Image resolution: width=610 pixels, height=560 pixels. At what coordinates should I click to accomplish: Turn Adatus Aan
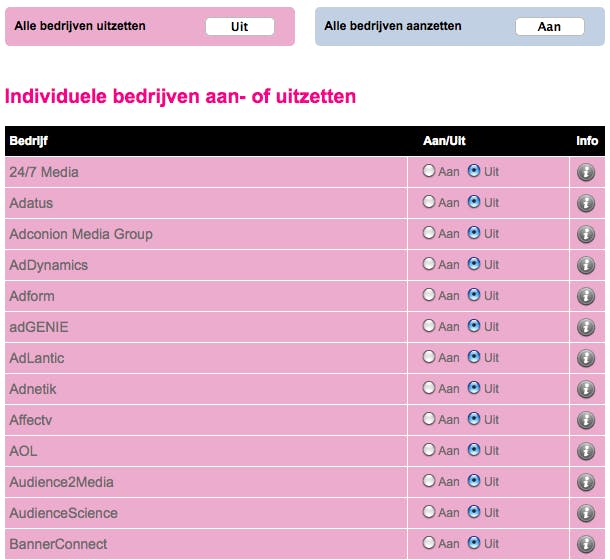coord(428,202)
